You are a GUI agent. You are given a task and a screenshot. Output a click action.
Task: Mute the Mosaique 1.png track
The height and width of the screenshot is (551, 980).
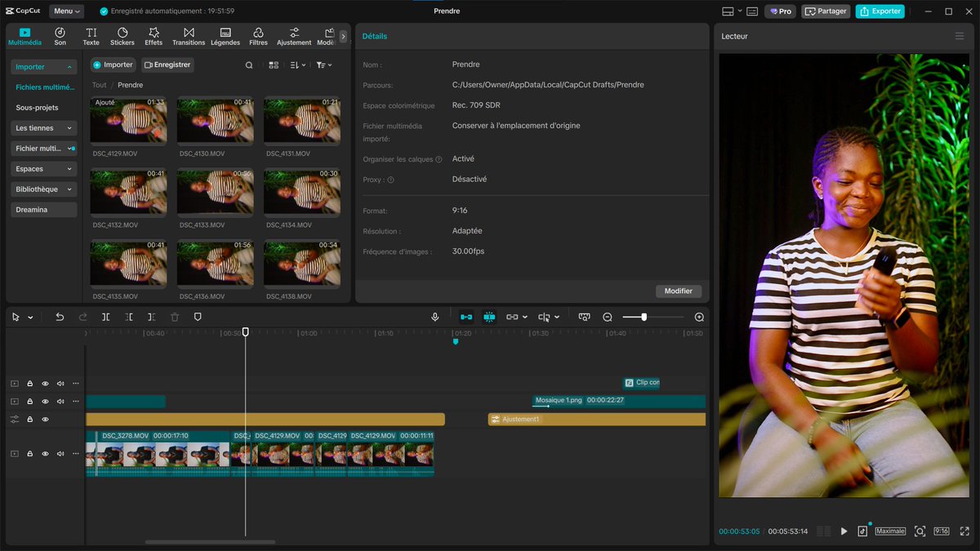[x=60, y=402]
